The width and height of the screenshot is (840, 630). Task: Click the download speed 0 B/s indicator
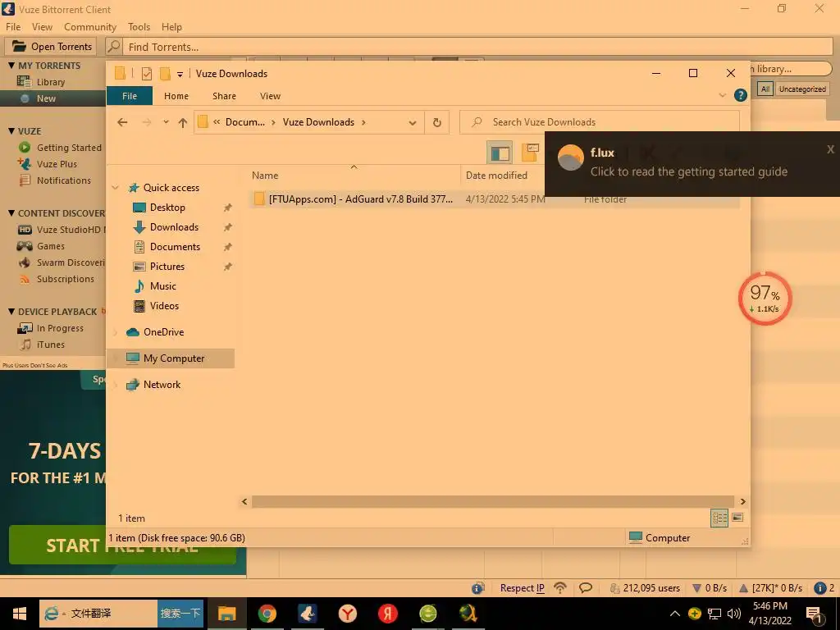click(x=710, y=588)
